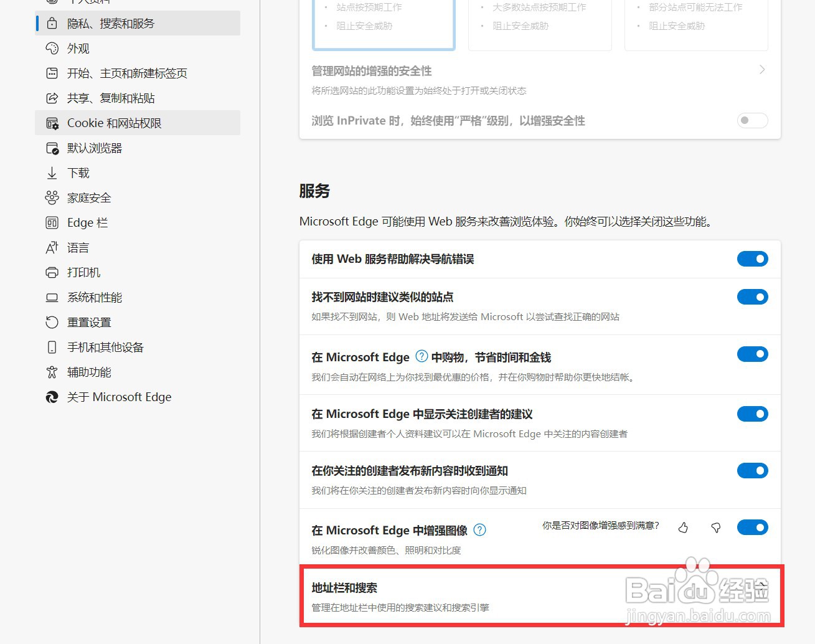Open the Cookie 和网站权限 settings icon
Viewport: 815px width, 644px height.
point(52,123)
